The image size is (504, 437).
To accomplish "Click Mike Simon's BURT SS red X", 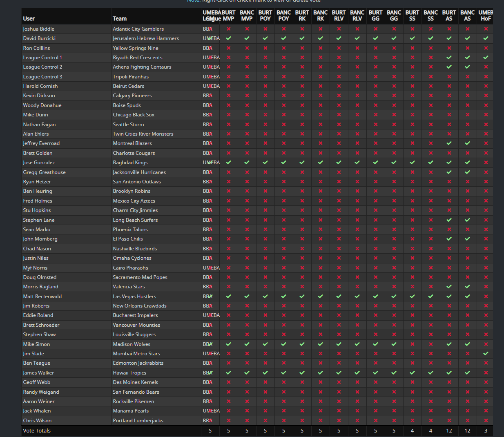I will click(412, 344).
